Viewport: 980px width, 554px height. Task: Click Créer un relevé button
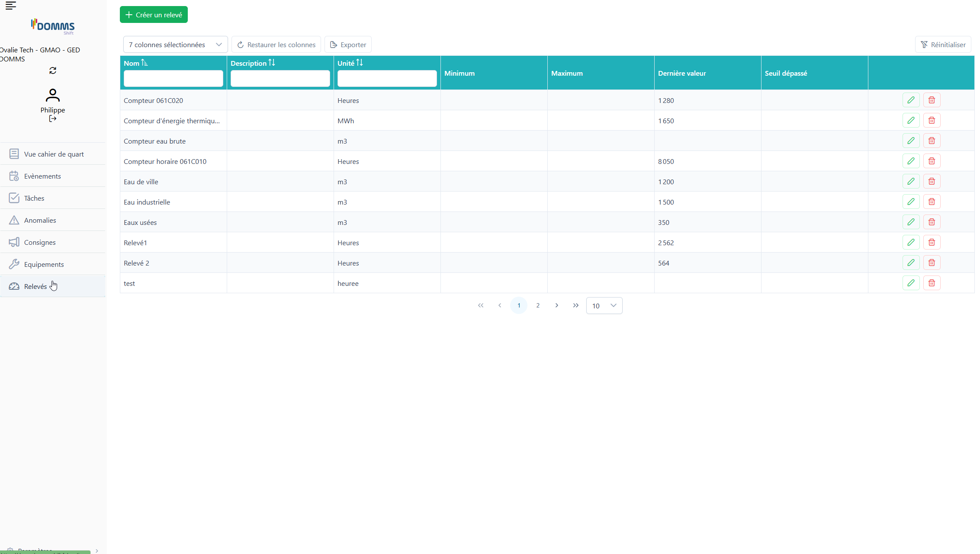click(154, 15)
